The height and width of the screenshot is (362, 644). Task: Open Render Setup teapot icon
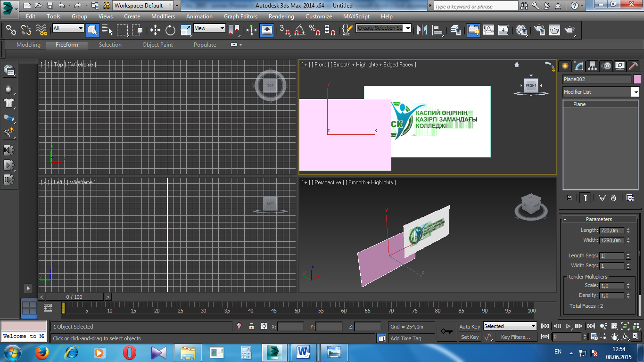point(539,30)
